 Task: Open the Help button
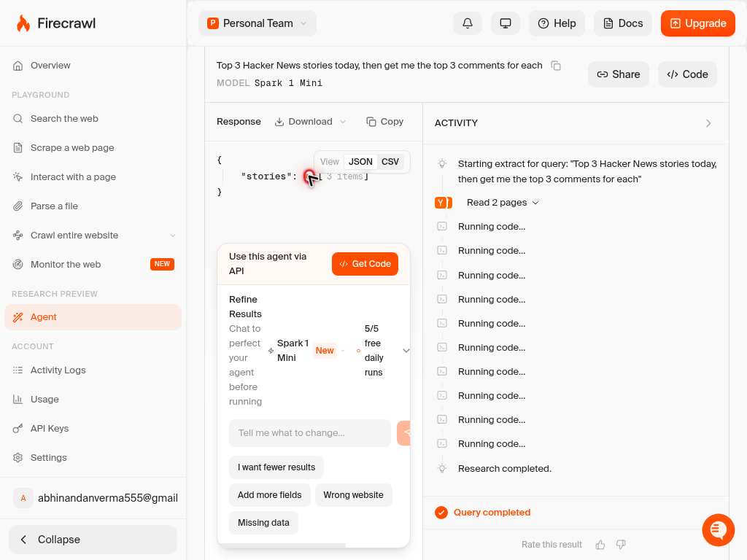[557, 23]
